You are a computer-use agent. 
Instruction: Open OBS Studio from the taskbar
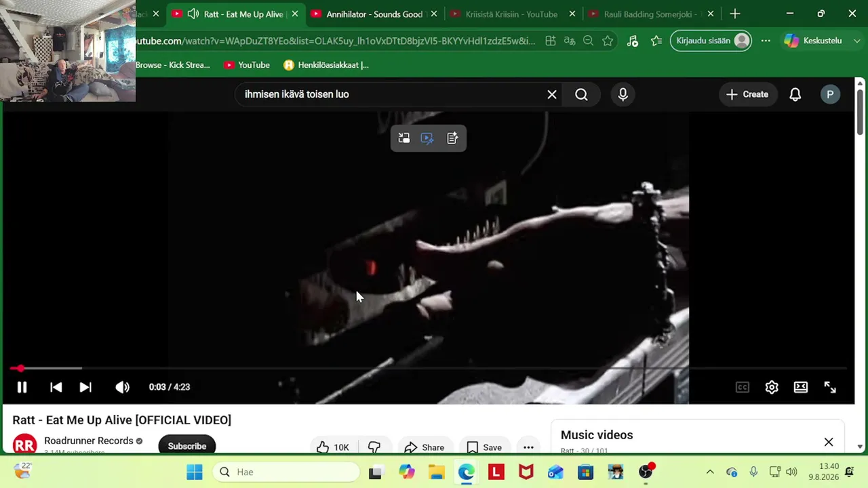pos(646,472)
